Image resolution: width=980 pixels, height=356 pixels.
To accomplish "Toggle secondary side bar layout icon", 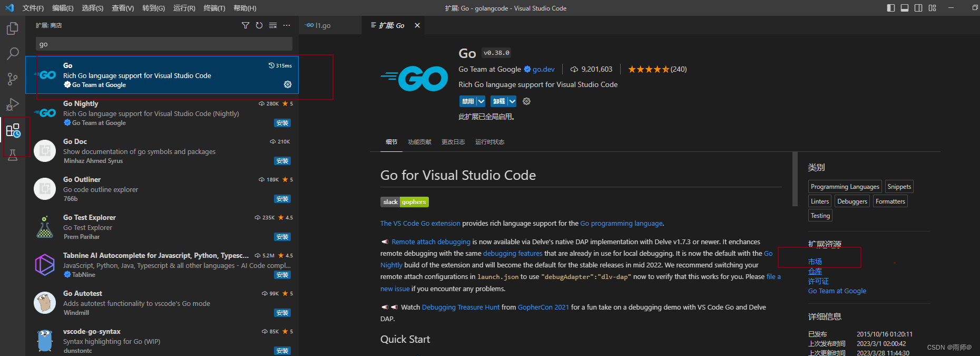I will click(x=918, y=8).
